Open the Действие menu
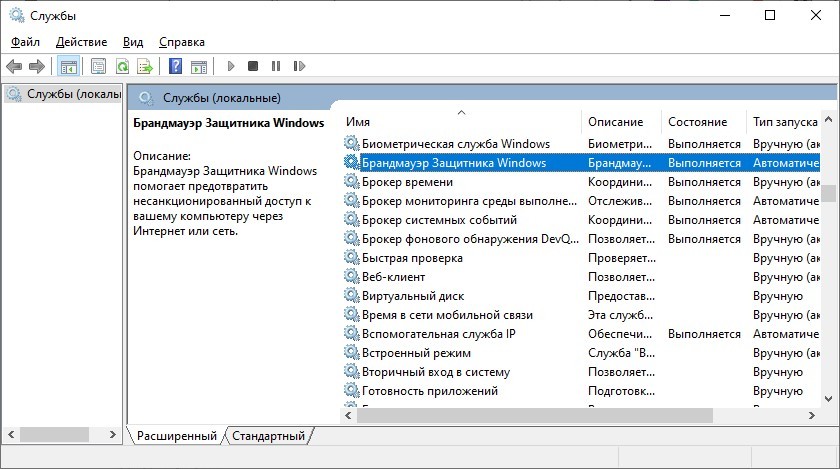The height and width of the screenshot is (469, 840). [x=81, y=42]
